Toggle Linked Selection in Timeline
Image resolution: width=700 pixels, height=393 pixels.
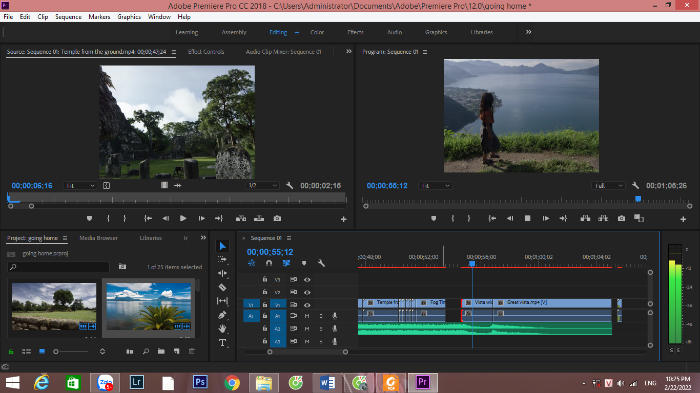click(287, 263)
